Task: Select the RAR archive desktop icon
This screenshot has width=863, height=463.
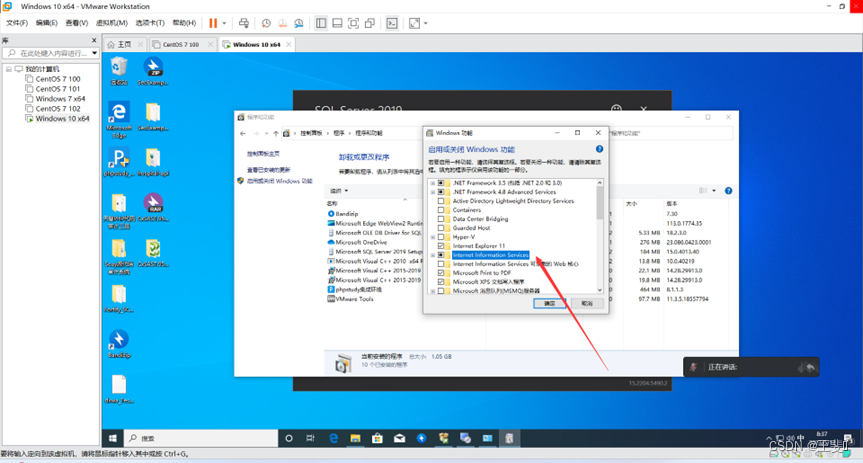Action: click(153, 207)
